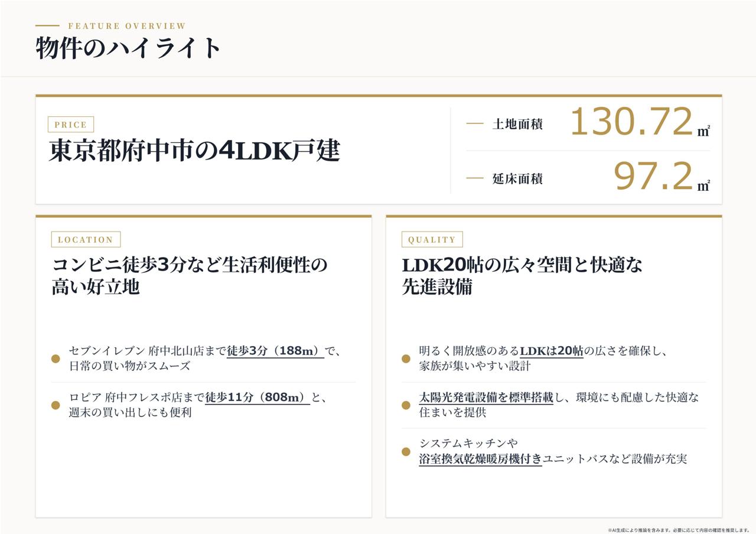
Task: Click the 延床面積 label
Action: [x=517, y=178]
